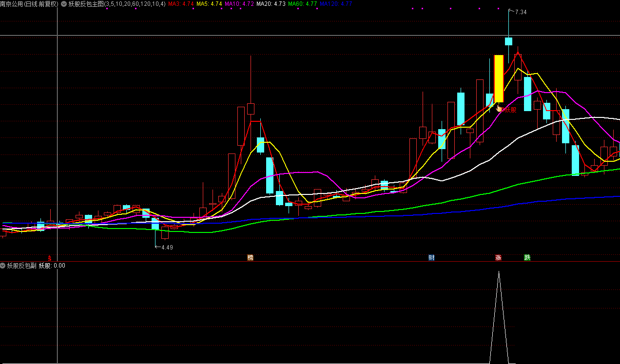Click the 妖股反包主图 indicator name
This screenshot has width=620, height=364.
86,4
